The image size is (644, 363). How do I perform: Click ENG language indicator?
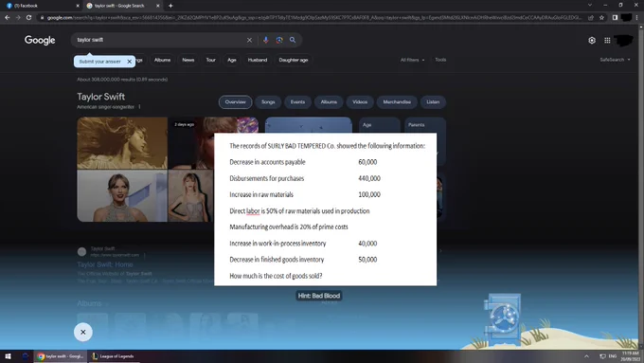tap(613, 356)
